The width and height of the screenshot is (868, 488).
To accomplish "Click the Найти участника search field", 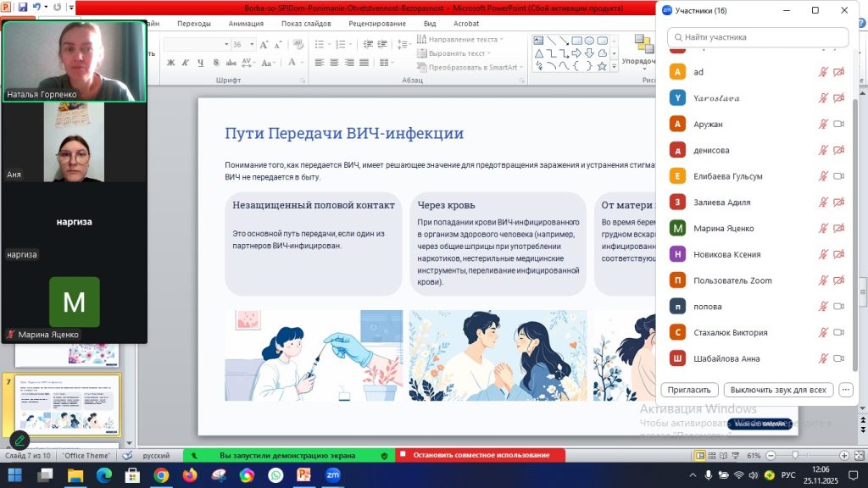I will coord(757,37).
